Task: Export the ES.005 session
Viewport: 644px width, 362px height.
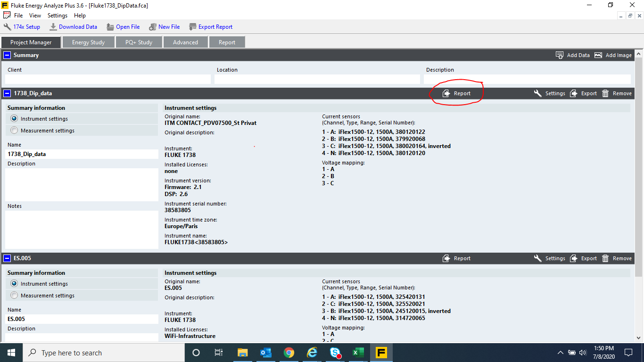Action: point(584,258)
